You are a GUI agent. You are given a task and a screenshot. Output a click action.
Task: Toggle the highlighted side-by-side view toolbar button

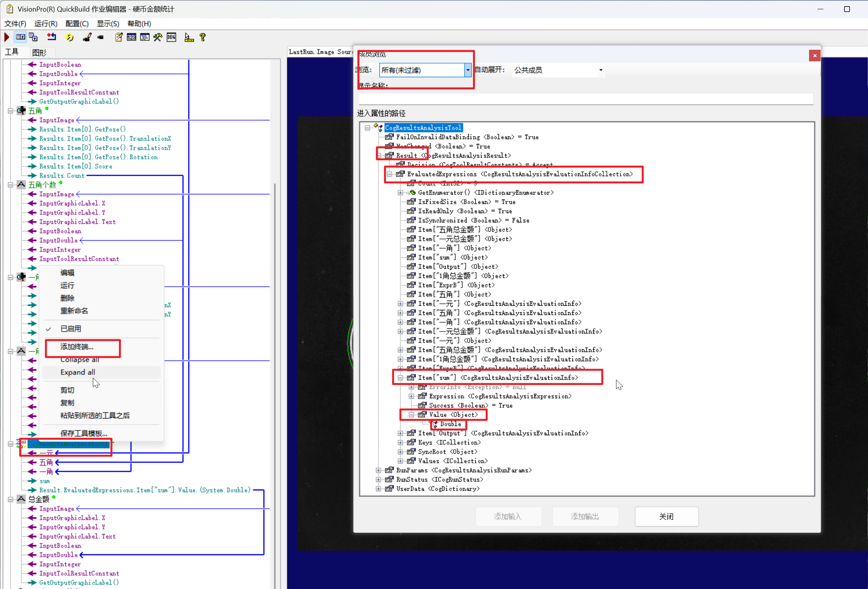(20, 37)
